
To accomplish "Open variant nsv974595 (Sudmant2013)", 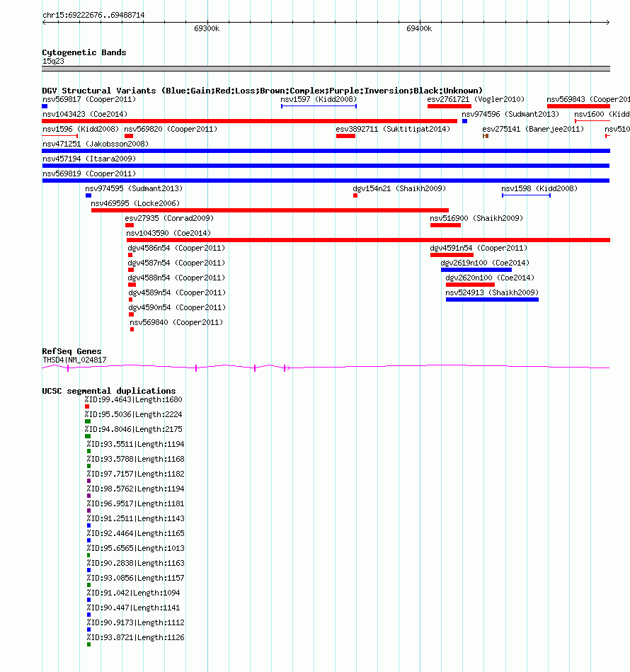I will point(134,188).
